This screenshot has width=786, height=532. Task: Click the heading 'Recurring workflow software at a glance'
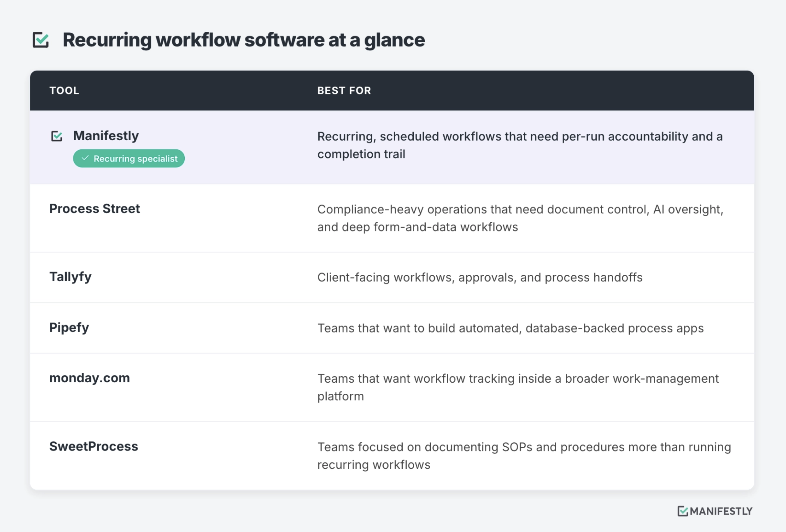244,40
